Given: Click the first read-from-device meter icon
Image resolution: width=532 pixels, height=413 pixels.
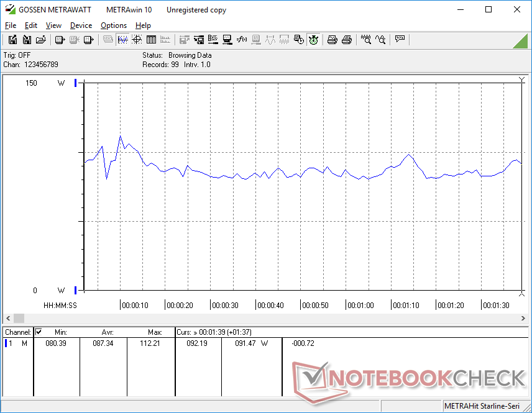Looking at the screenshot, I should pyautogui.click(x=60, y=40).
